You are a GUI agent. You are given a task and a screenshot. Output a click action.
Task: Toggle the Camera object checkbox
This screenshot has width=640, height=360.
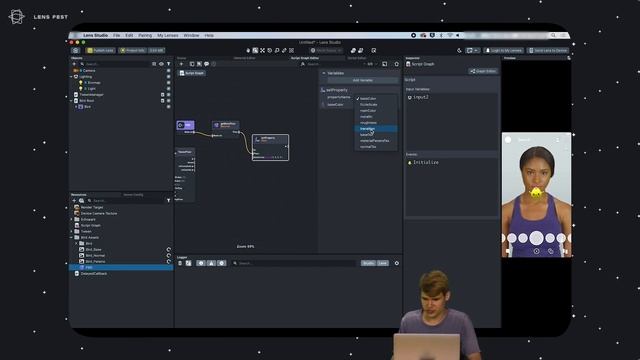click(169, 71)
